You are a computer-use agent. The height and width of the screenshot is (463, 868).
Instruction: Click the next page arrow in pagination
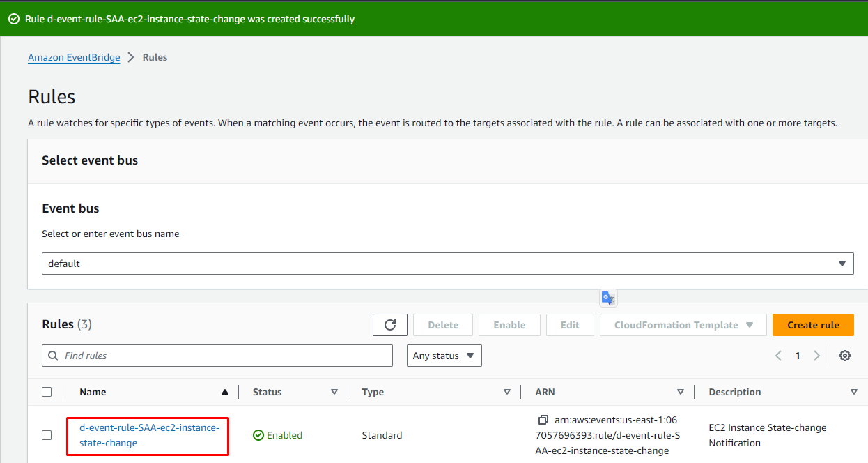[817, 356]
